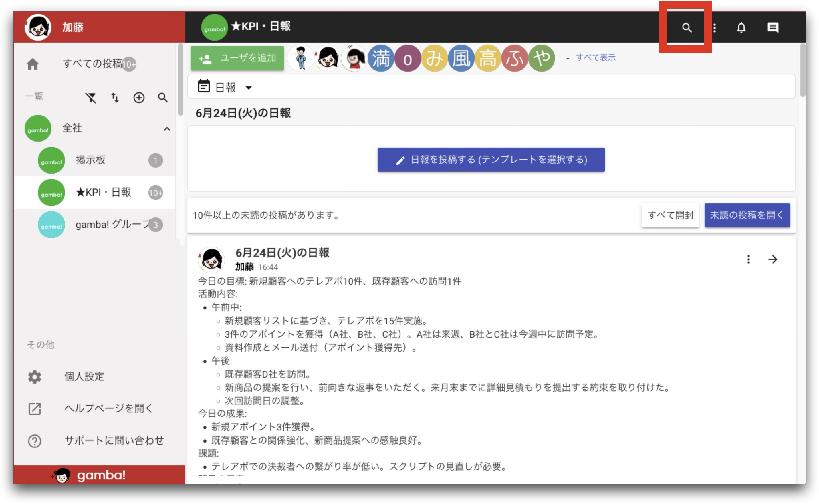
Task: Open post detail with arrow icon
Action: (773, 259)
